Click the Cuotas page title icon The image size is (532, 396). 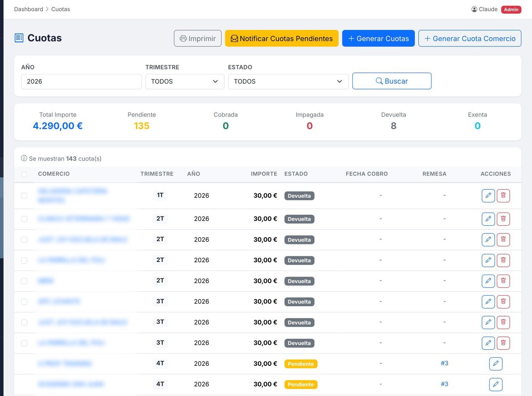coord(19,38)
